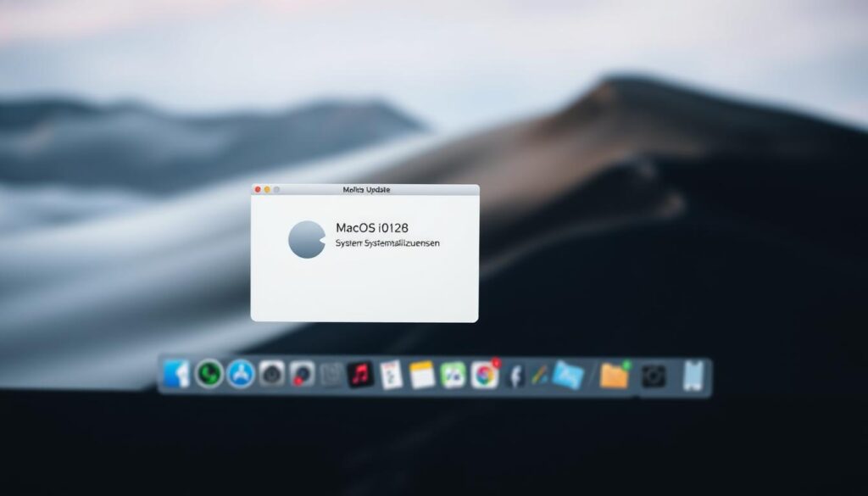Screen dimensions: 868x496
Task: Open the tilted blue folder in dock
Action: tap(568, 375)
